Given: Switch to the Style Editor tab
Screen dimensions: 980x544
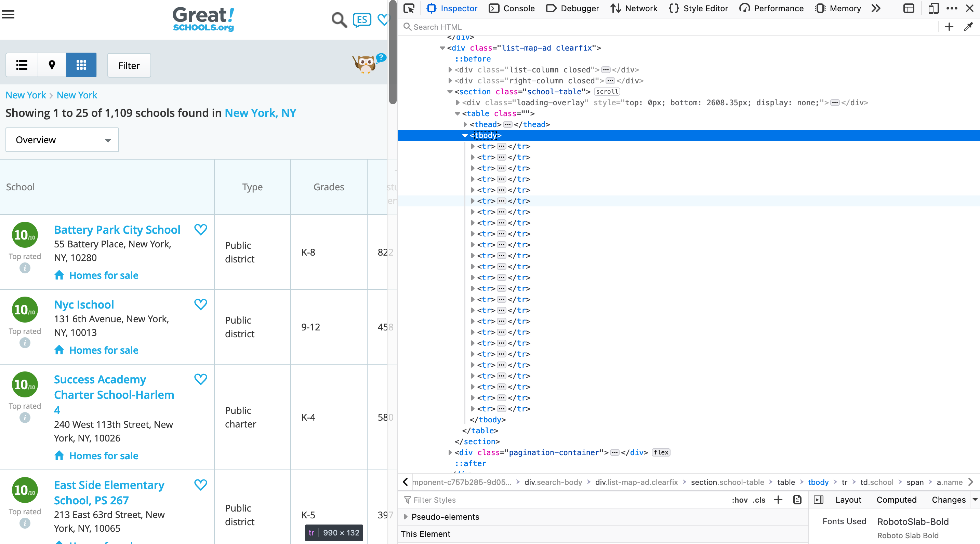Looking at the screenshot, I should (x=698, y=8).
